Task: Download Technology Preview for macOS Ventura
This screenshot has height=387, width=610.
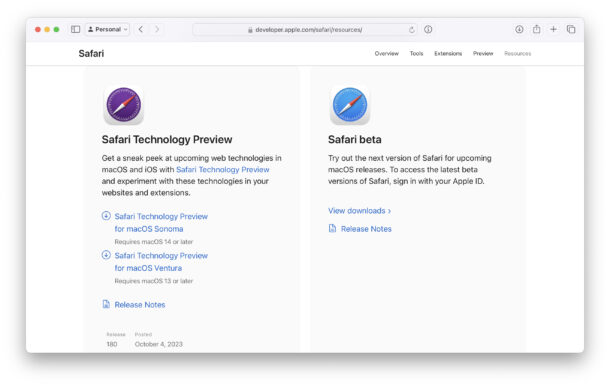Action: (161, 262)
